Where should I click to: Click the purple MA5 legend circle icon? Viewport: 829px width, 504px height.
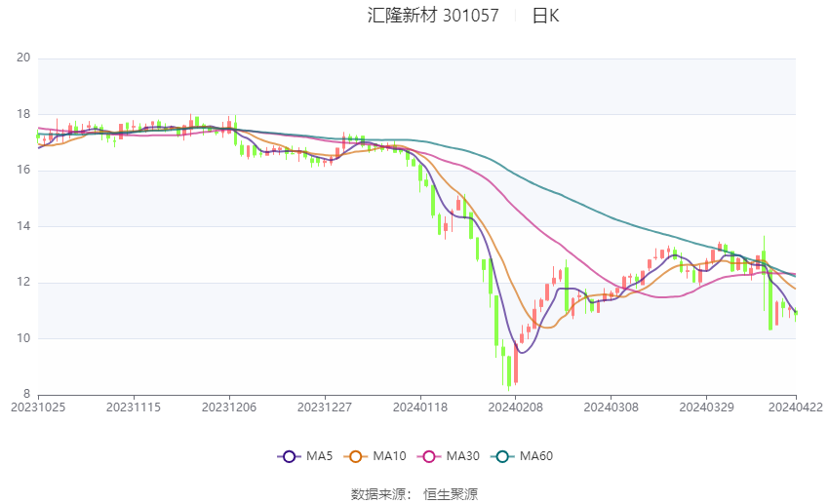click(x=289, y=456)
